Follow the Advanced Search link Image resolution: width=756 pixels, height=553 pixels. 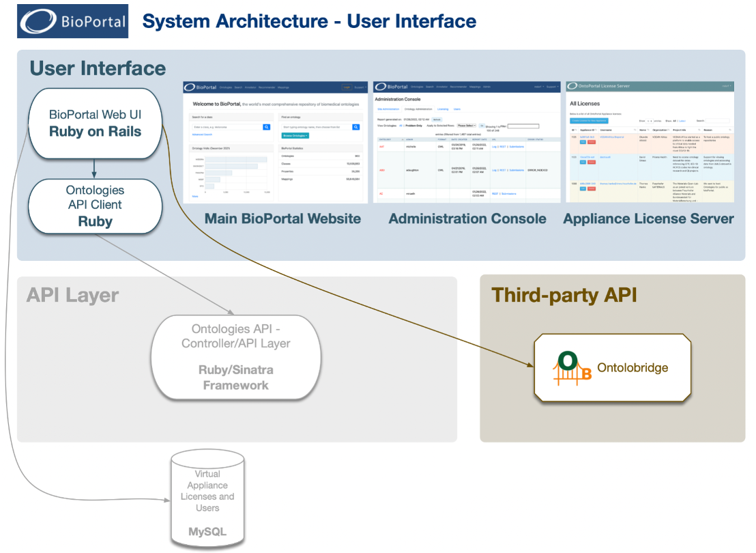coord(202,134)
